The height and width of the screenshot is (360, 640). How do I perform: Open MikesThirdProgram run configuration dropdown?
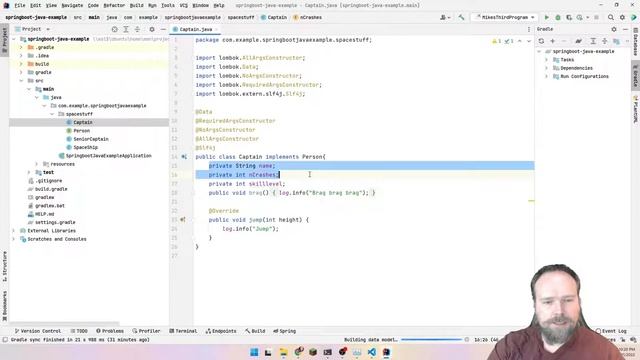point(505,18)
